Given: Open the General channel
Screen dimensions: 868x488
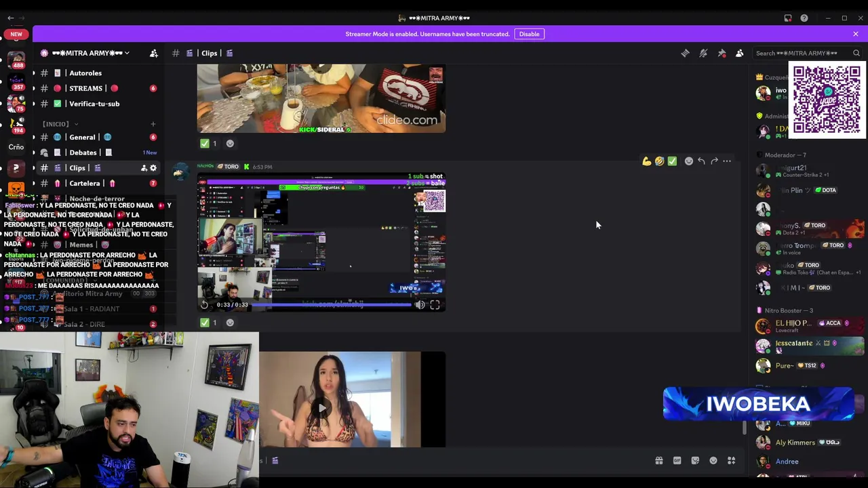Looking at the screenshot, I should [99, 137].
